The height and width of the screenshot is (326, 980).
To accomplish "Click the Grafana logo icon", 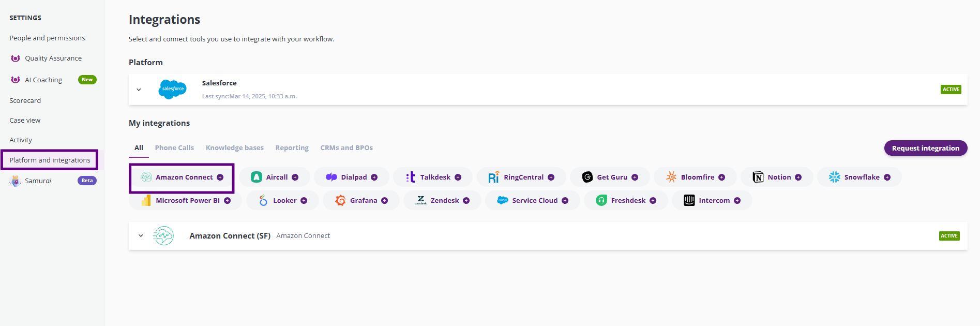I will tap(340, 201).
